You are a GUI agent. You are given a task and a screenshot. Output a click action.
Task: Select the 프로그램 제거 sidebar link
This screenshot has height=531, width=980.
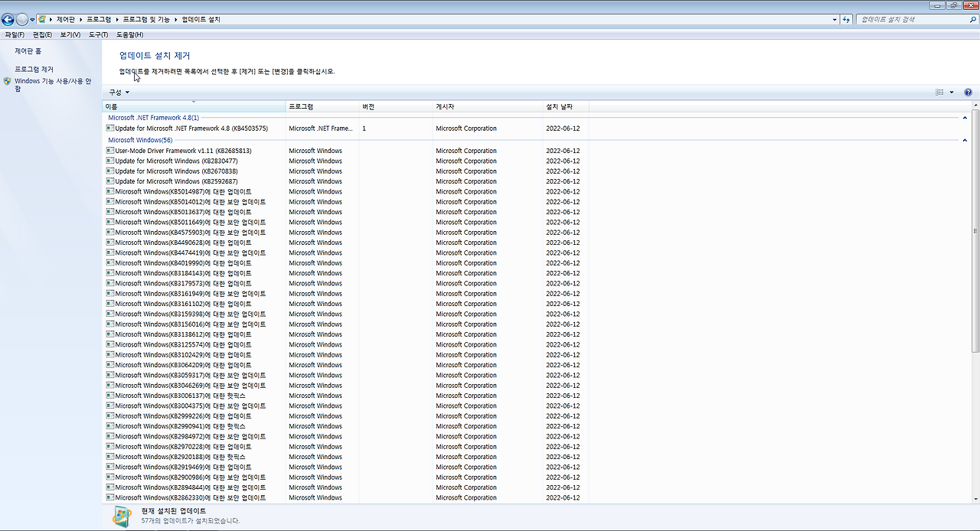[32, 68]
